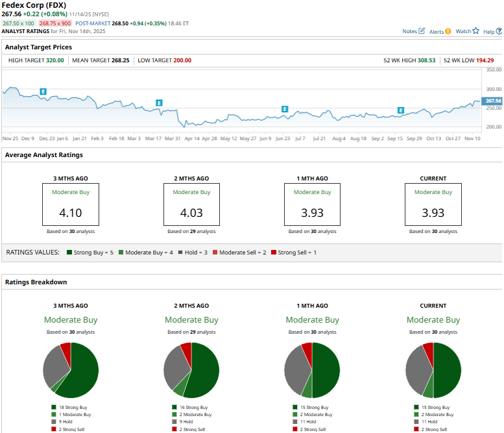
Task: Click 15 Strong Buy legend under CURRENT
Action: pos(432,407)
